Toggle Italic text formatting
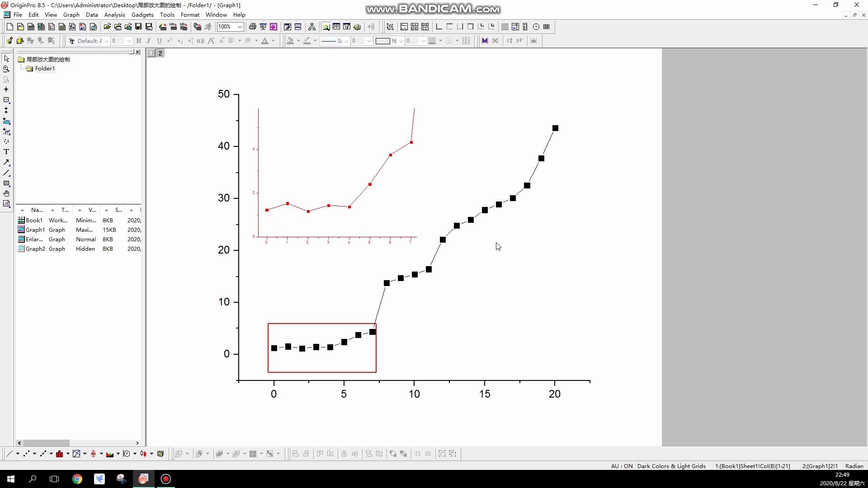868x488 pixels. [x=149, y=41]
